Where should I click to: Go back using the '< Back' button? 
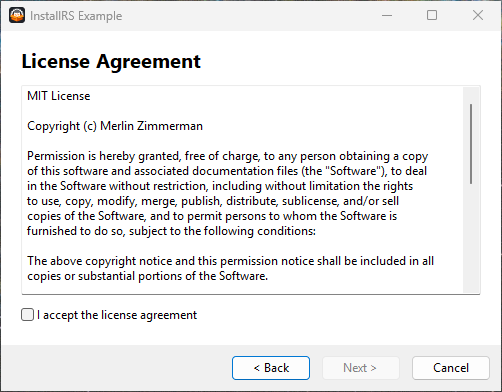click(x=271, y=368)
